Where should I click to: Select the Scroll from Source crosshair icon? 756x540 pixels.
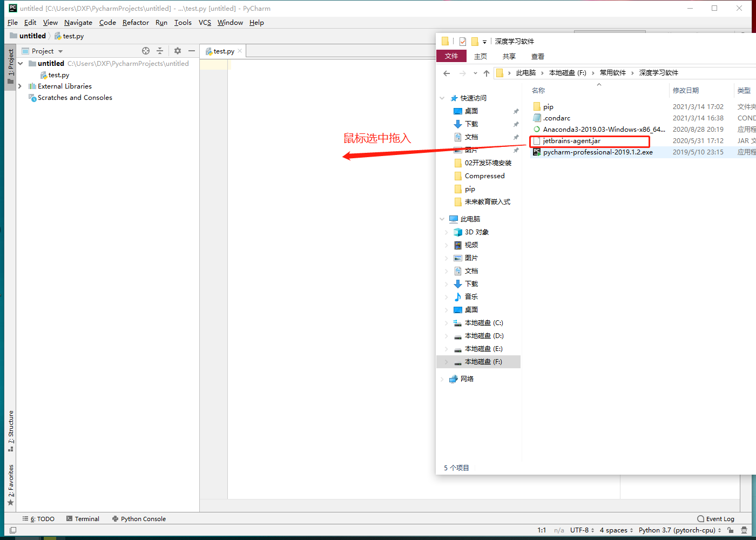tap(146, 50)
